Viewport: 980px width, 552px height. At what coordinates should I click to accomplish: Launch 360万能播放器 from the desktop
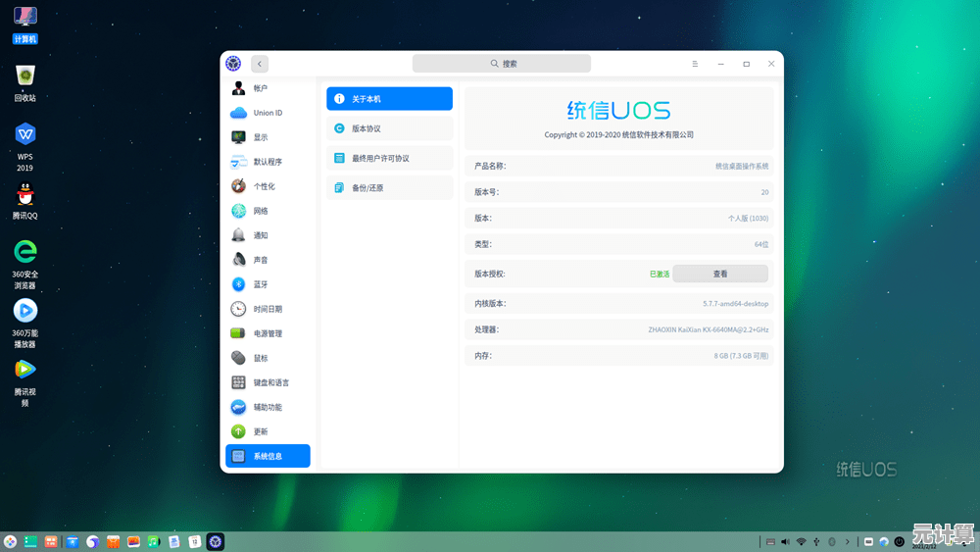coord(25,324)
